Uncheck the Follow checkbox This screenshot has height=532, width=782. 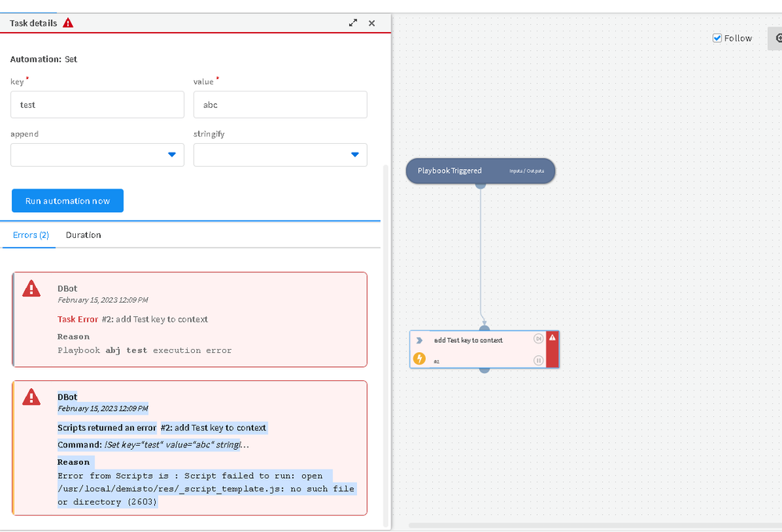pyautogui.click(x=717, y=38)
